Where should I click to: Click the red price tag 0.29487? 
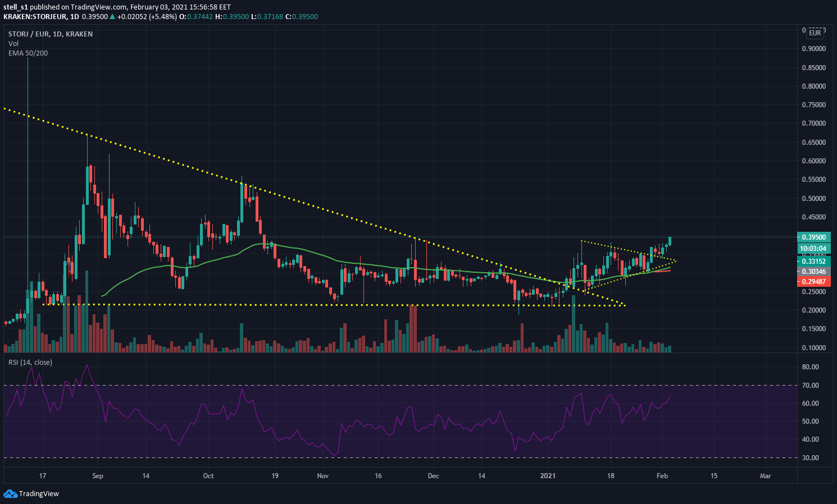[x=813, y=282]
